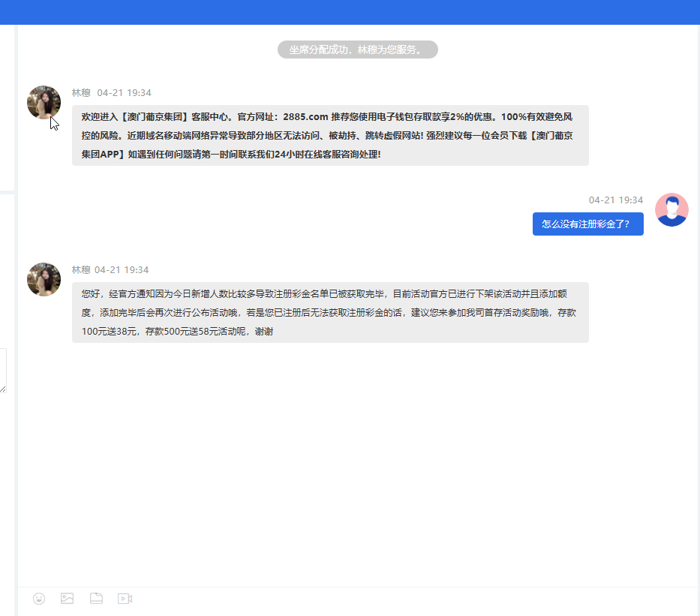
Task: Click the customer avatar on the right
Action: tap(671, 209)
